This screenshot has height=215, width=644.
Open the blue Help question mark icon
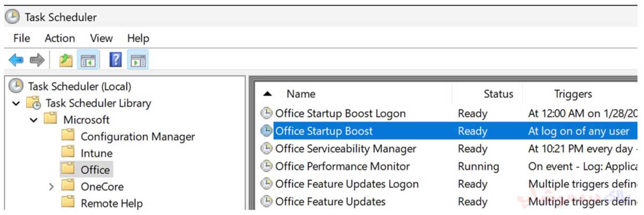[x=115, y=60]
